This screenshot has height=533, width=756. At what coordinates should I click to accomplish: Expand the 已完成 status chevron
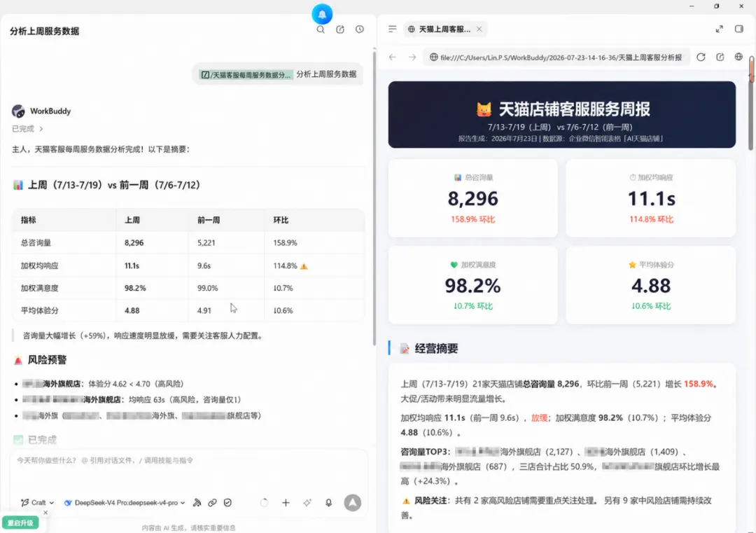(41, 129)
